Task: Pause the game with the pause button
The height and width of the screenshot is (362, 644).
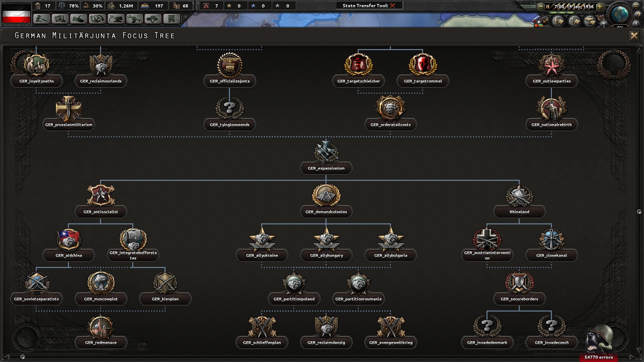Action: pos(548,6)
